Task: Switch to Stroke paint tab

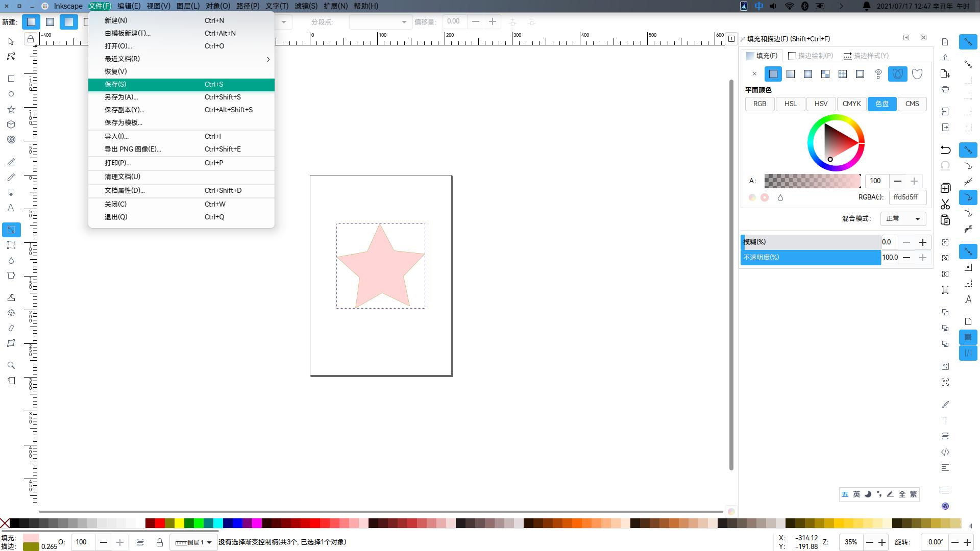Action: click(811, 56)
